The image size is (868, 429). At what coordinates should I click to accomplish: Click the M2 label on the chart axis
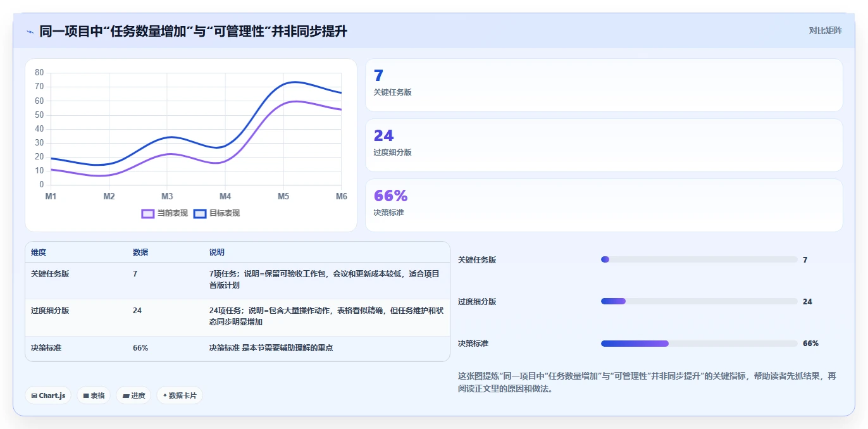(109, 197)
